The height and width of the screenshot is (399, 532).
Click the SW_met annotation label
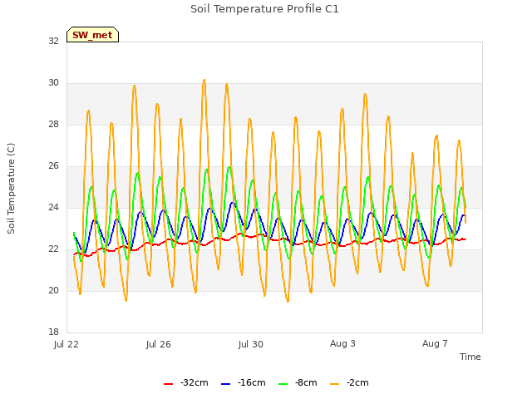tap(92, 35)
